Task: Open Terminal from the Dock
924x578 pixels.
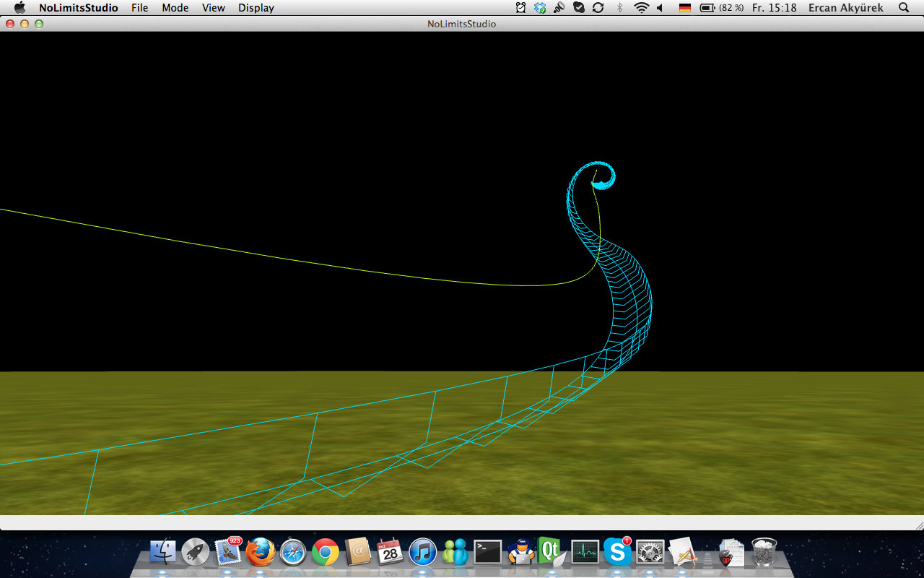Action: click(487, 552)
